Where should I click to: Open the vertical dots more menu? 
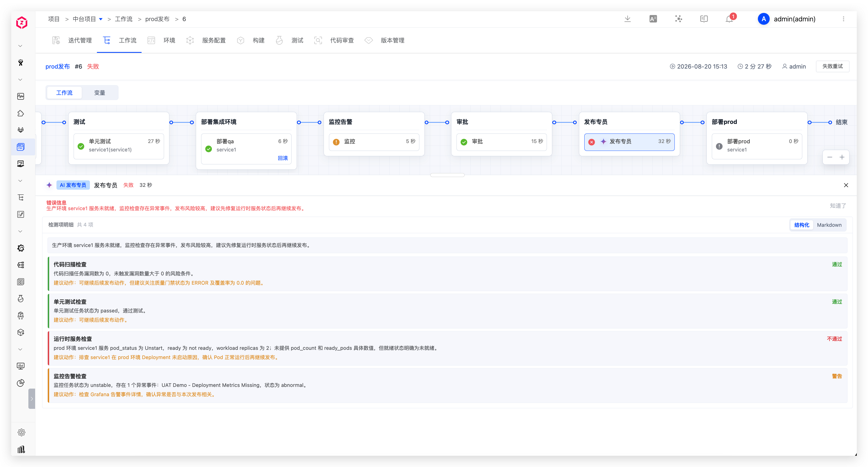[843, 19]
